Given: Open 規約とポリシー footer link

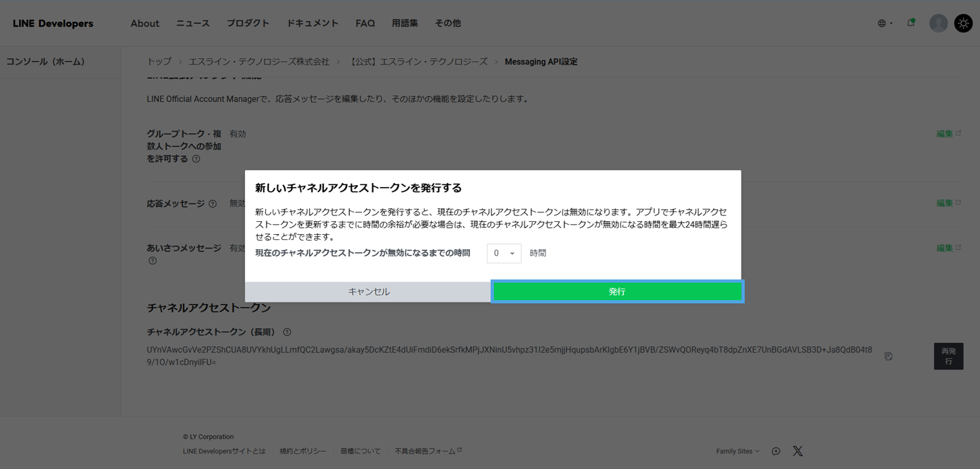Looking at the screenshot, I should (303, 451).
